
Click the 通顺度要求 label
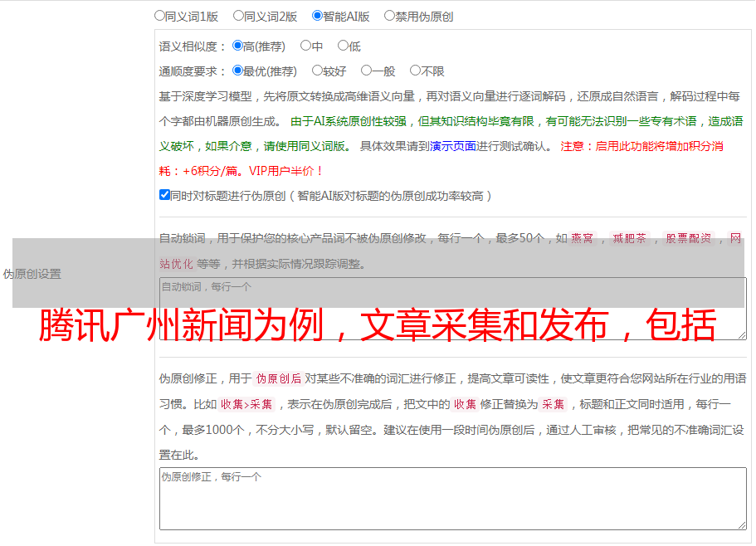point(193,72)
